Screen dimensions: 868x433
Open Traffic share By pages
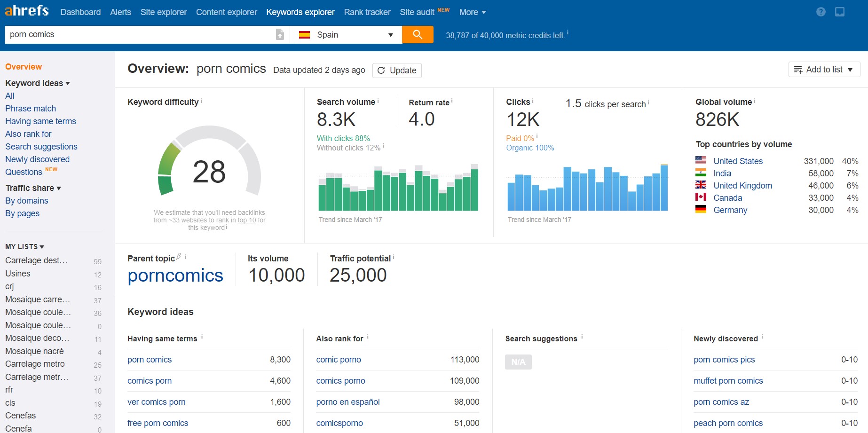pos(22,213)
